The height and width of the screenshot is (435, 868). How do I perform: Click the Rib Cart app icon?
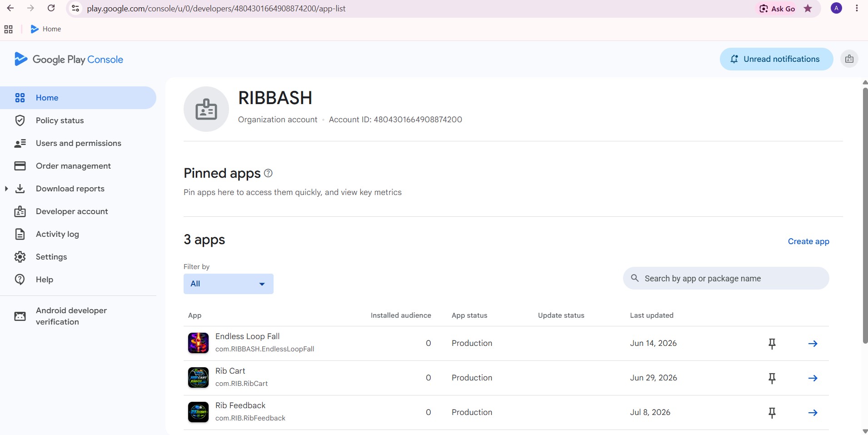coord(198,378)
